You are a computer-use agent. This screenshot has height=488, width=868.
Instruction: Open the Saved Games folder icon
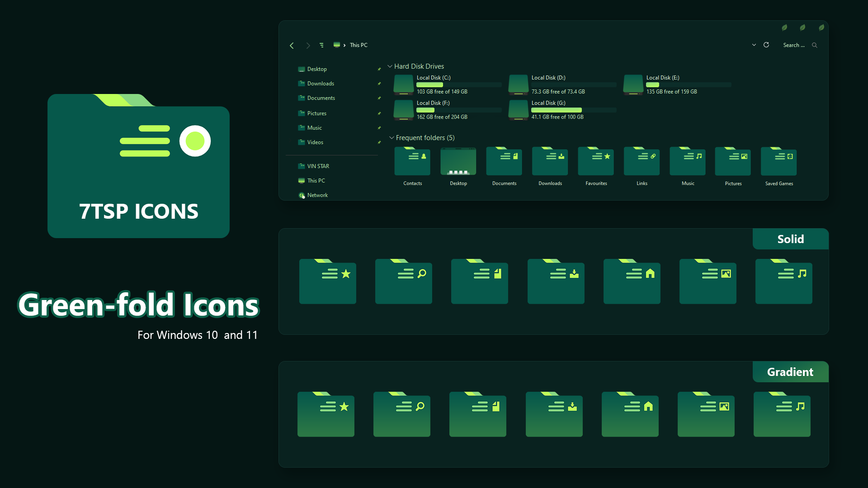778,161
